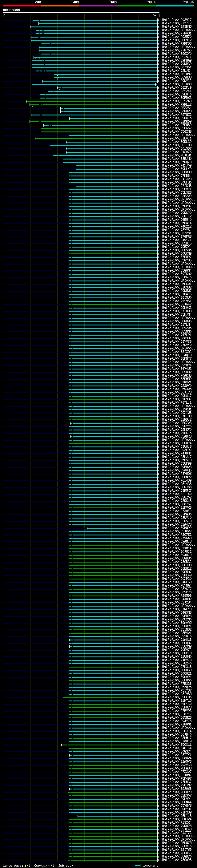Select hit UniRef100_C2A478
Viewport: 197px width, 868px height.
click(x=177, y=525)
